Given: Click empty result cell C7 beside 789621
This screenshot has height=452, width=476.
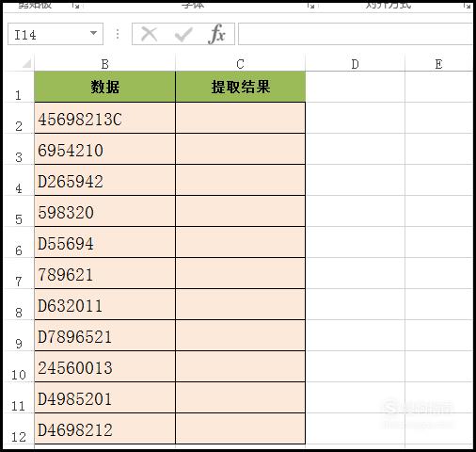Looking at the screenshot, I should point(240,273).
